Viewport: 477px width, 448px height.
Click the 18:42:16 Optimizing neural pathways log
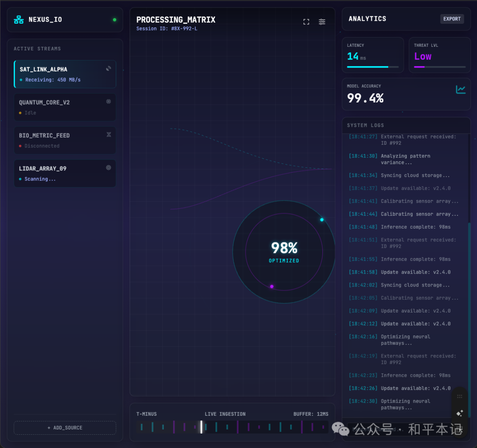click(x=390, y=340)
